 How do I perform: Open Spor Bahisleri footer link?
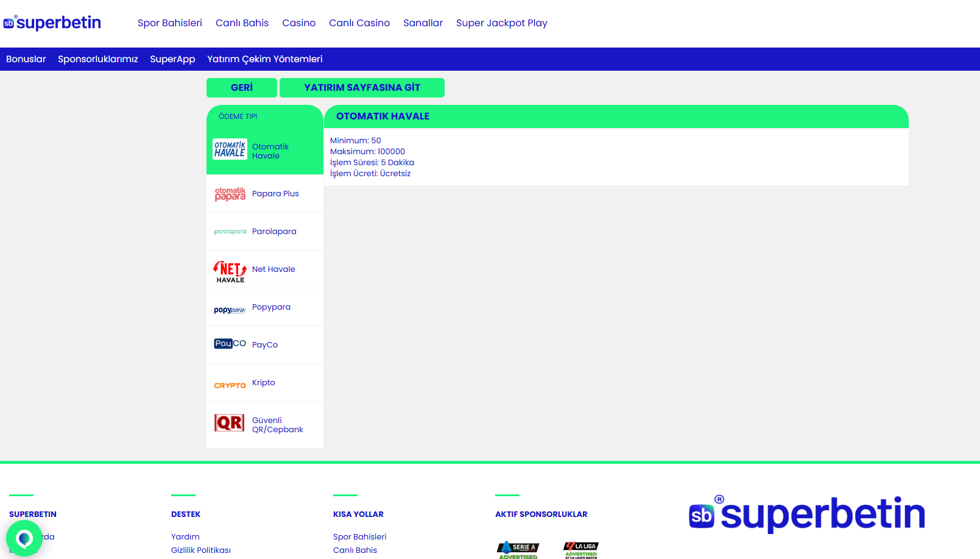tap(360, 537)
